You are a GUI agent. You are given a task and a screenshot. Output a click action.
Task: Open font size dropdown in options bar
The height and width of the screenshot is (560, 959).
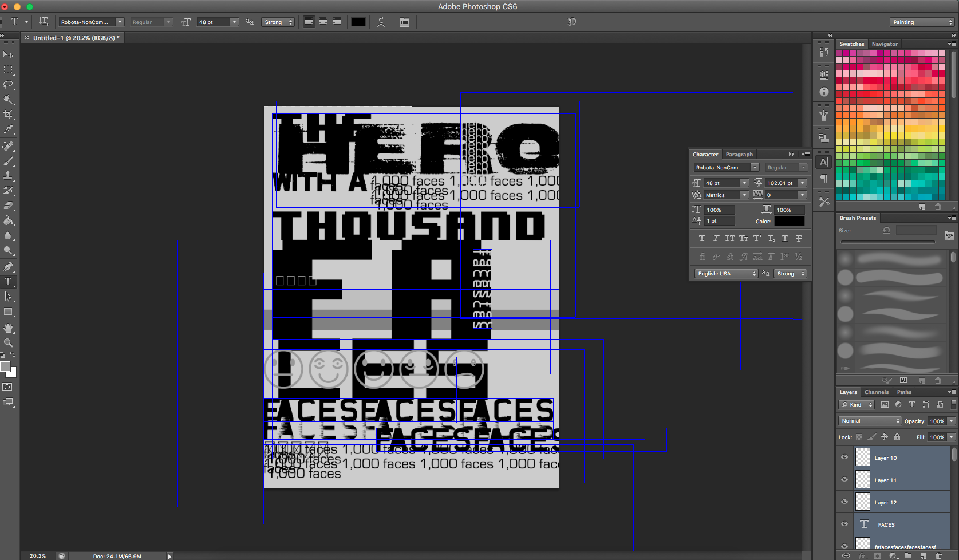[x=234, y=22]
